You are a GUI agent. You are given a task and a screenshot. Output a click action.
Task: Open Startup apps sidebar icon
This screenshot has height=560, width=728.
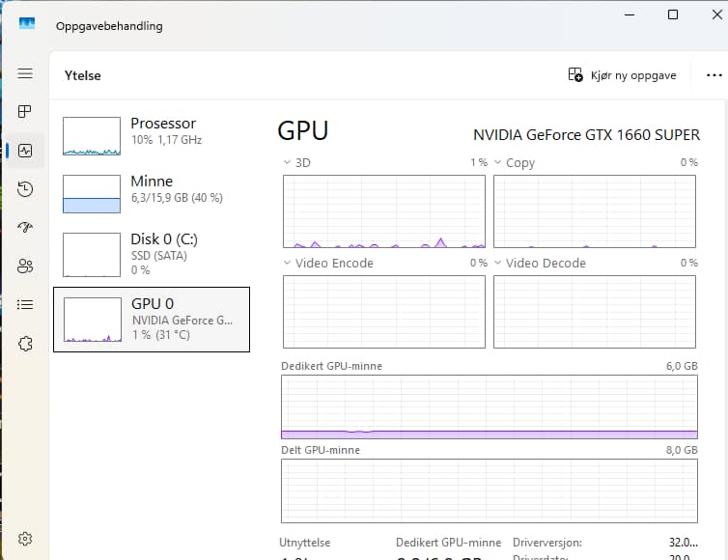(25, 227)
